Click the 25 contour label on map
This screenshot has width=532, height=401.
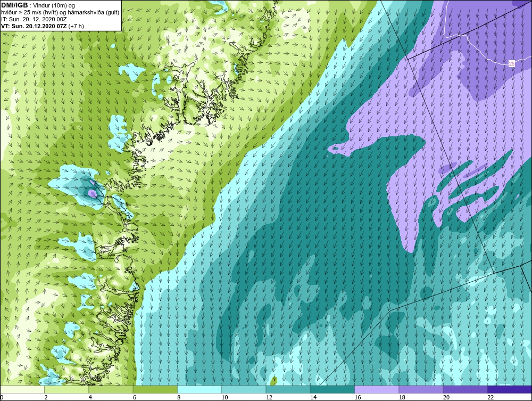click(512, 63)
